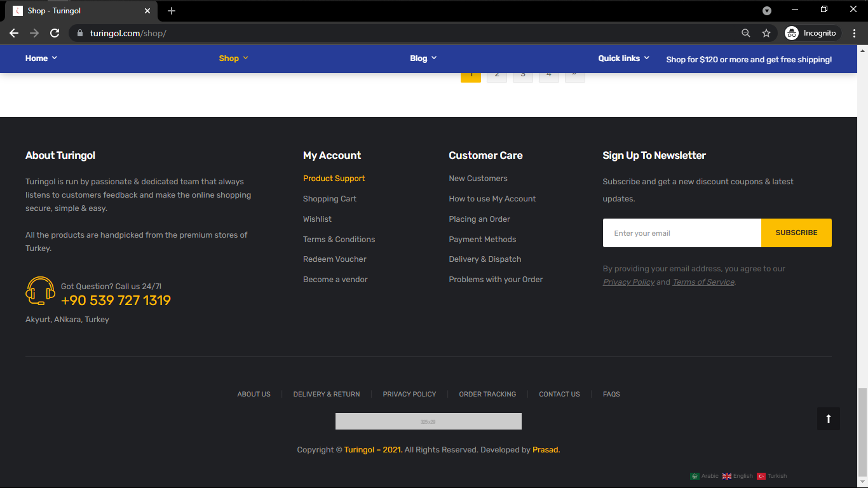Click the Turingol – 2021 copyright link
Image resolution: width=868 pixels, height=488 pixels.
[373, 450]
